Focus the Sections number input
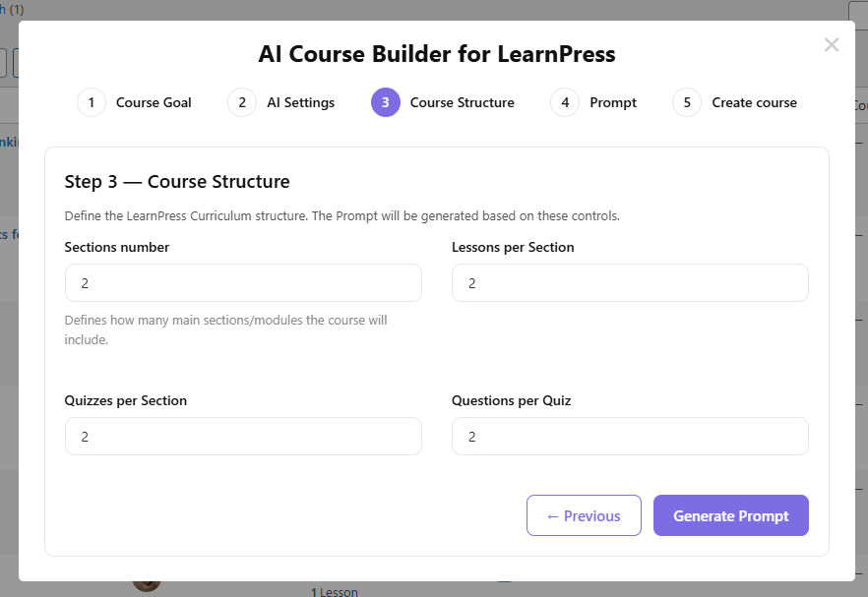Viewport: 868px width, 597px height. click(x=243, y=282)
